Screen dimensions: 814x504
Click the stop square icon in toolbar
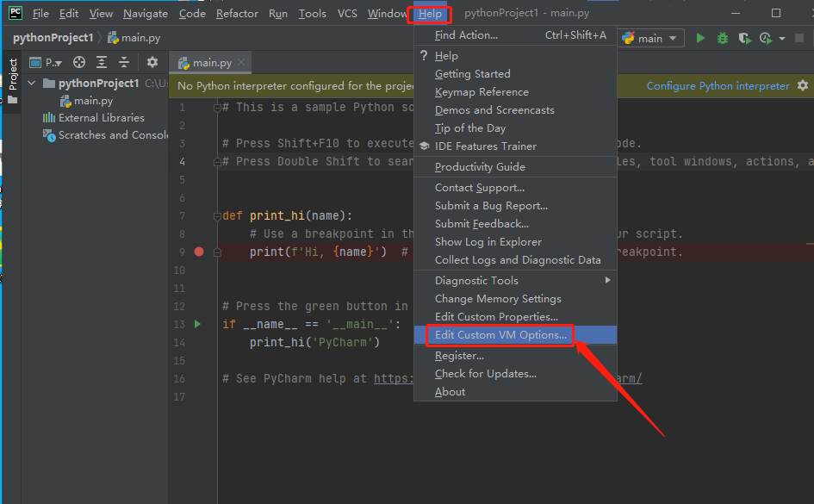click(x=799, y=38)
